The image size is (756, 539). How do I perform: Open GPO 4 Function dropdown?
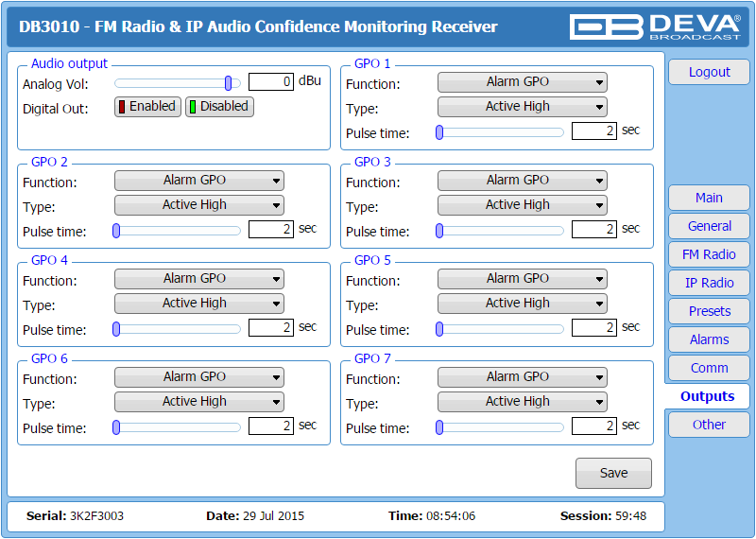click(x=199, y=279)
